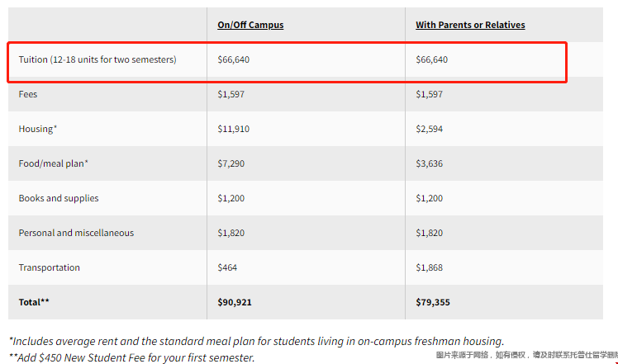Screen dimensions: 618x364
Task: Click the $7,290 meal plan amount
Action: click(x=231, y=163)
